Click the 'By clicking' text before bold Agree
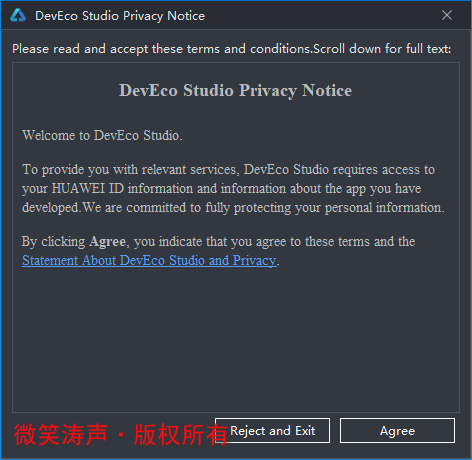The image size is (472, 460). click(x=54, y=241)
